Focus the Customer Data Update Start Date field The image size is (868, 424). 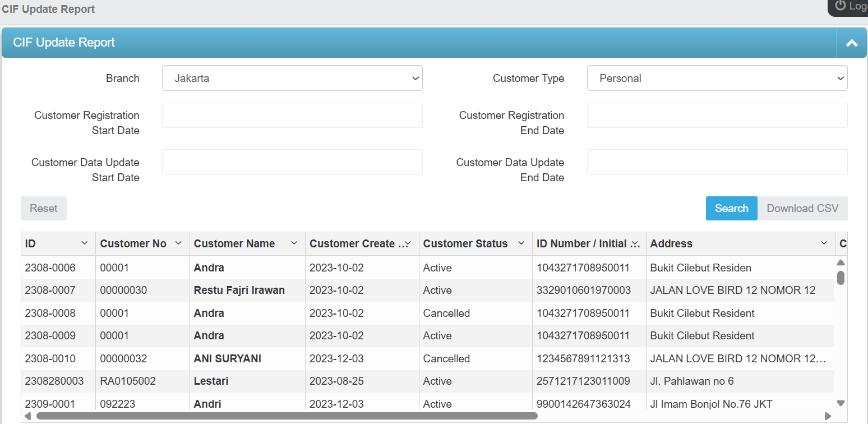tap(292, 162)
